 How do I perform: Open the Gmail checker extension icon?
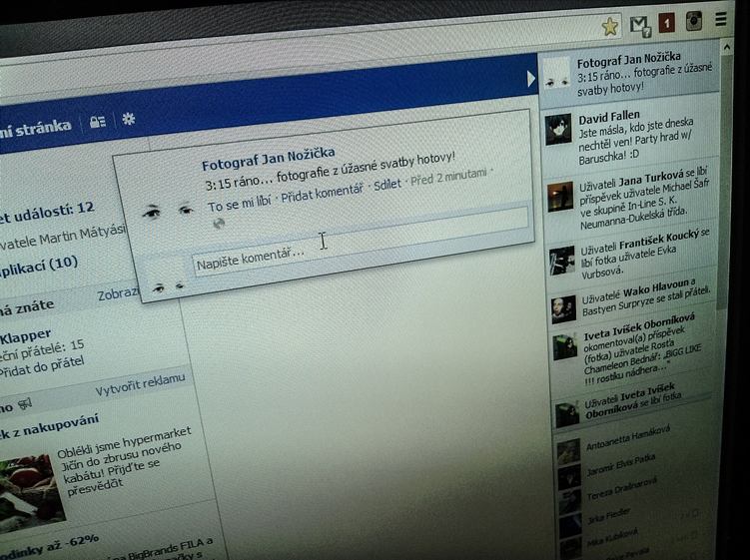(x=639, y=26)
